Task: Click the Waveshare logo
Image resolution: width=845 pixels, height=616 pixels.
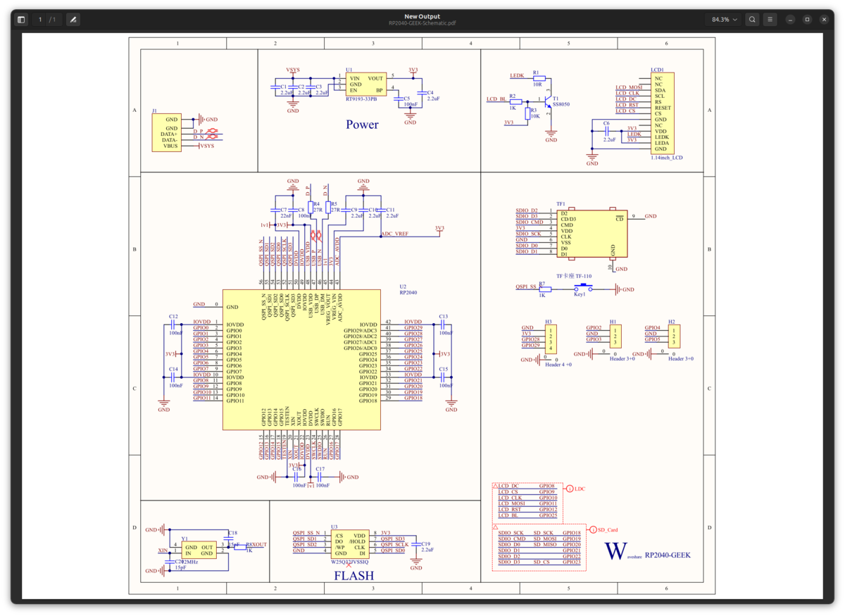Action: coord(615,552)
